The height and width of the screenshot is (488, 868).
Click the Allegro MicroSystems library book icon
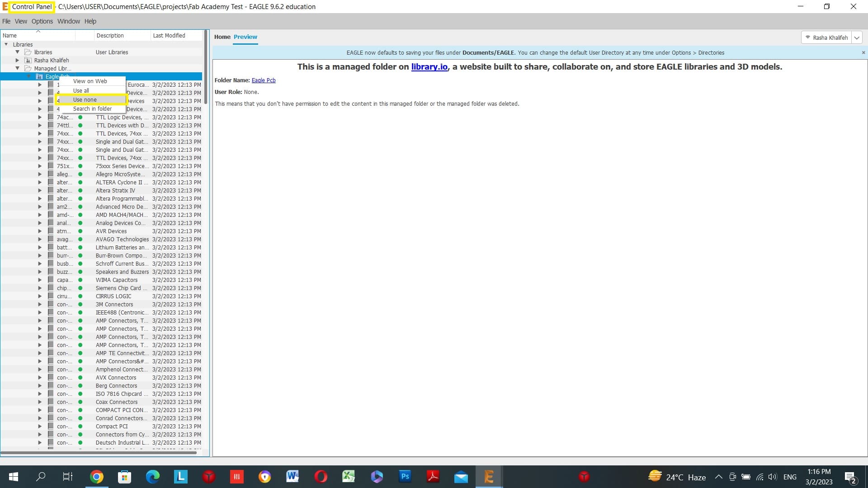[51, 174]
